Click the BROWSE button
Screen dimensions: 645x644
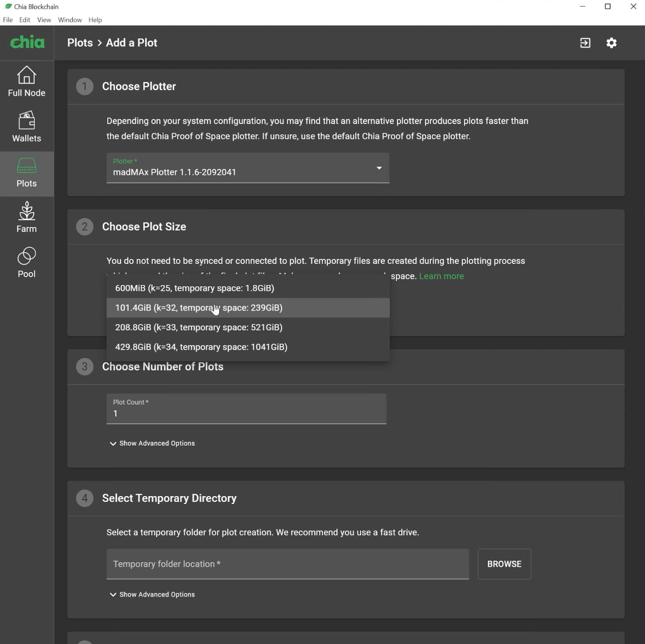(x=504, y=564)
